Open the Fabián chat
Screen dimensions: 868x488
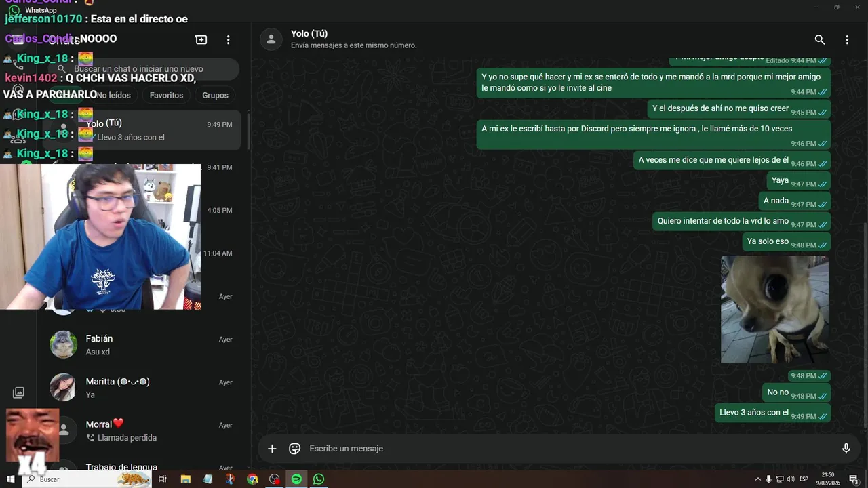(142, 344)
